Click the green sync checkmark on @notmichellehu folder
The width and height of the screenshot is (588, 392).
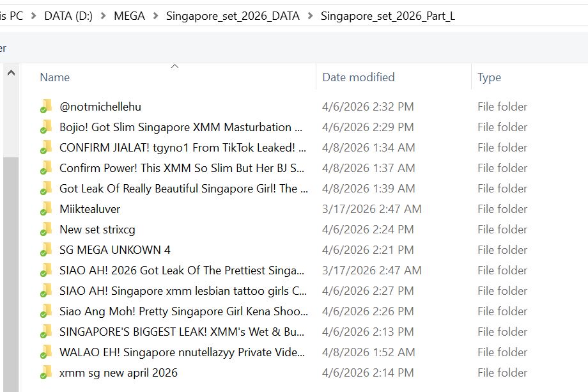43,110
